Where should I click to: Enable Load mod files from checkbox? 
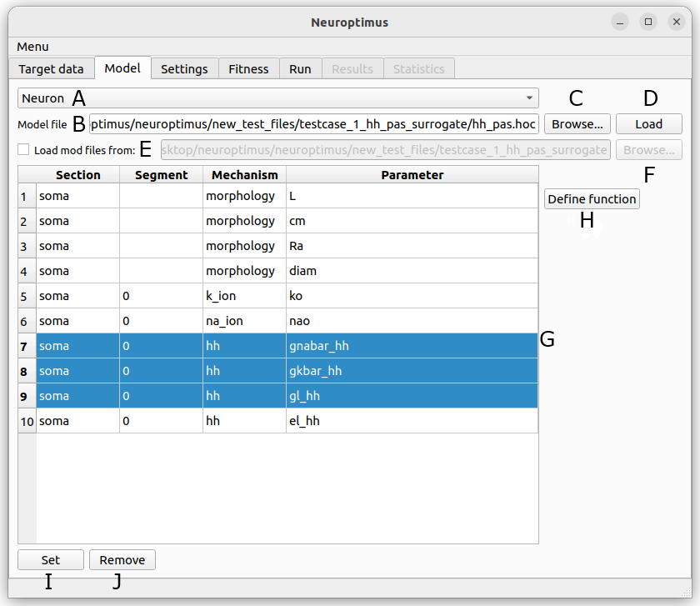click(23, 149)
